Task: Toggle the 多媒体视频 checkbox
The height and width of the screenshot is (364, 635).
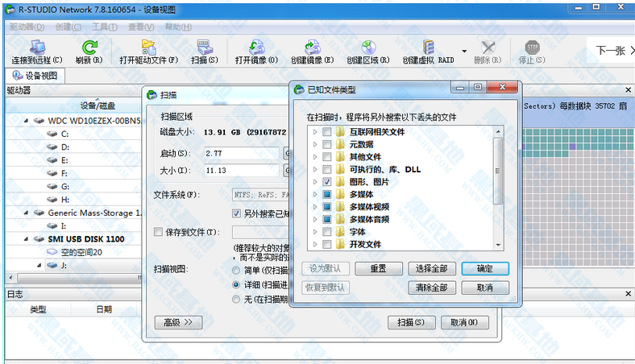Action: pos(327,207)
